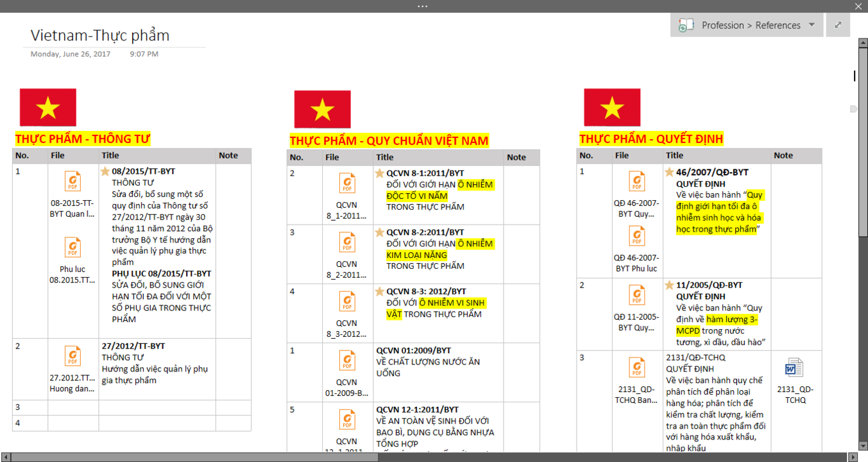The height and width of the screenshot is (462, 868).
Task: Open the QCVN 12-1 PDF file icon
Action: pyautogui.click(x=347, y=420)
